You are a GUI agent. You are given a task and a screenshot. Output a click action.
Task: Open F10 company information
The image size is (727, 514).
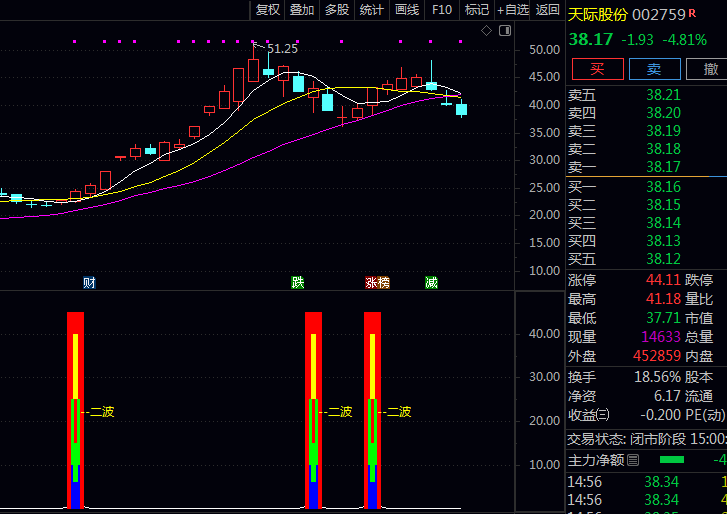[441, 10]
